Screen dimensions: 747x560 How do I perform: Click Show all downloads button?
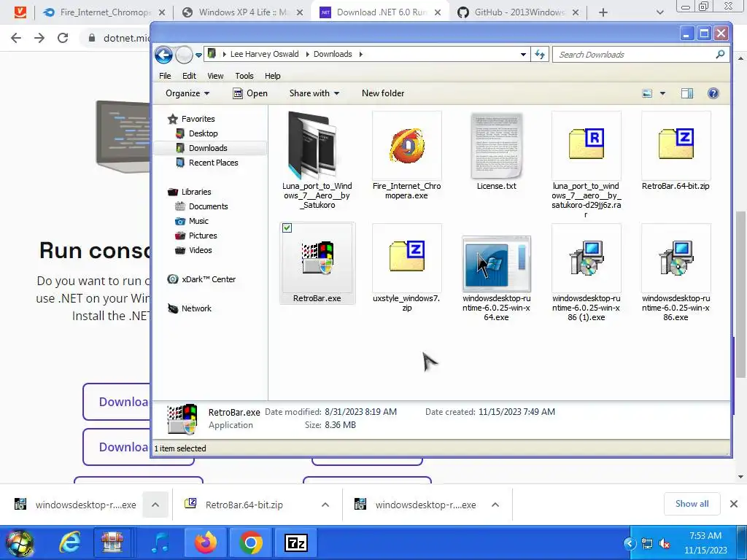click(692, 504)
